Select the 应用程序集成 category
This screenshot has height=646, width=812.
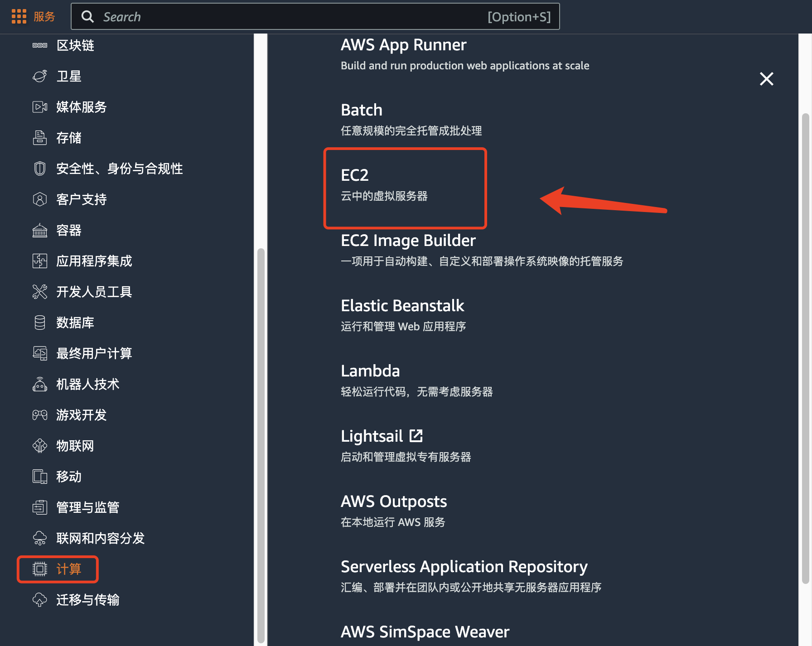coord(94,261)
